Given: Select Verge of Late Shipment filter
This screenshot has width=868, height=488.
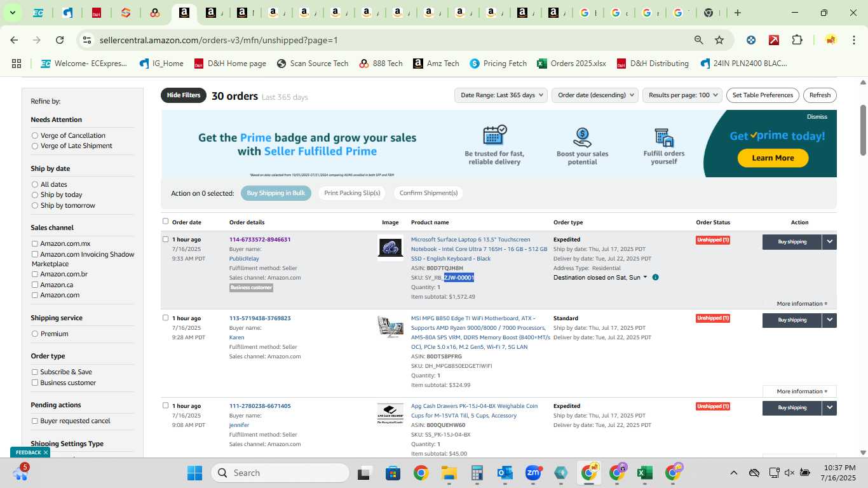Looking at the screenshot, I should [35, 146].
